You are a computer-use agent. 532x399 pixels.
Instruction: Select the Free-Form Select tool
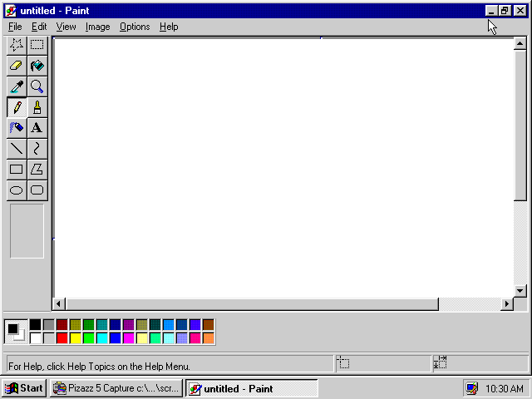click(x=17, y=45)
